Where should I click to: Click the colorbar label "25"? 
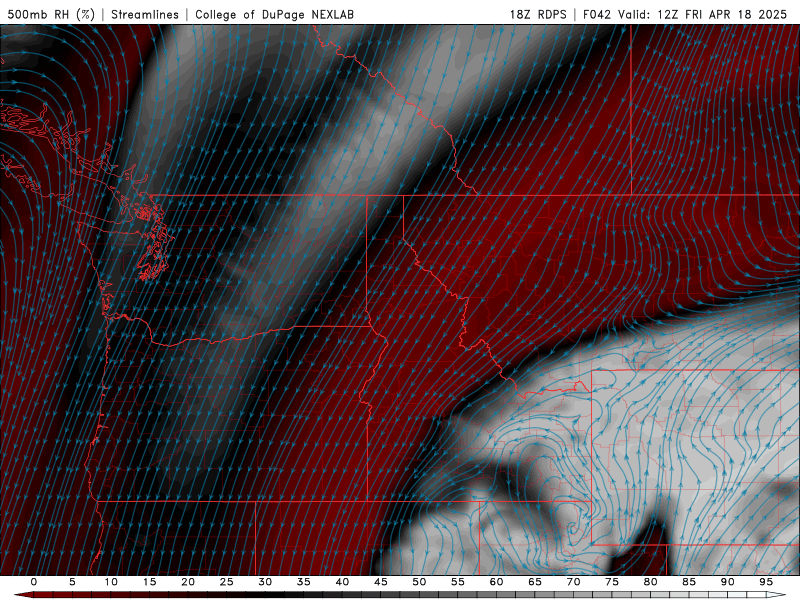pyautogui.click(x=227, y=582)
